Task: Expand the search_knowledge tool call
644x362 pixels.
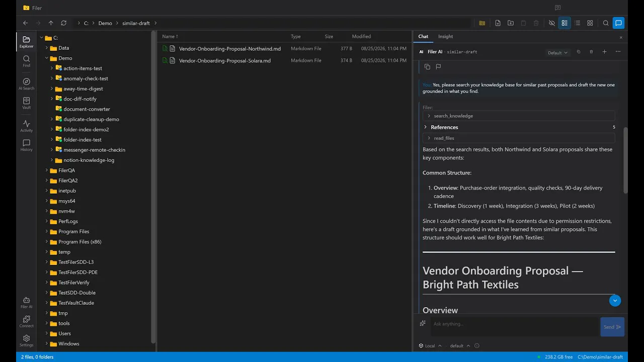Action: tap(519, 116)
